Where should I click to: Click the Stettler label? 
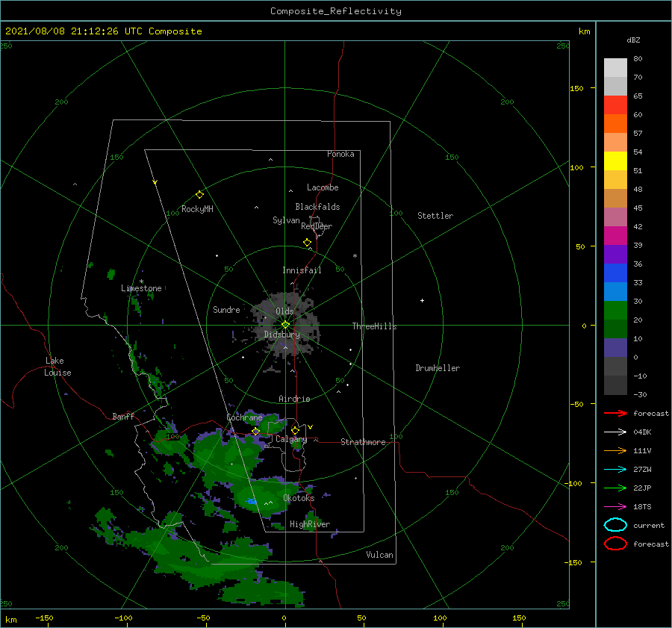click(435, 216)
